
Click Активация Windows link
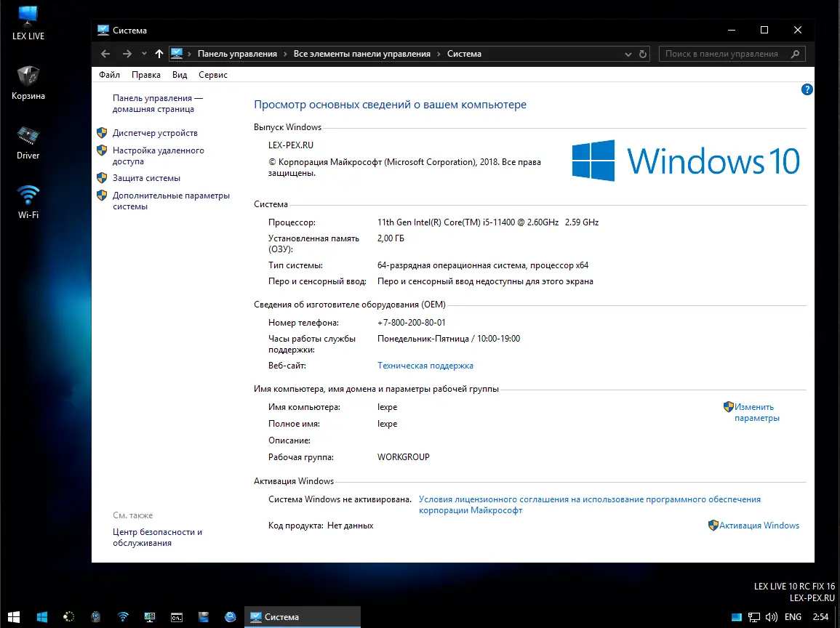(759, 526)
